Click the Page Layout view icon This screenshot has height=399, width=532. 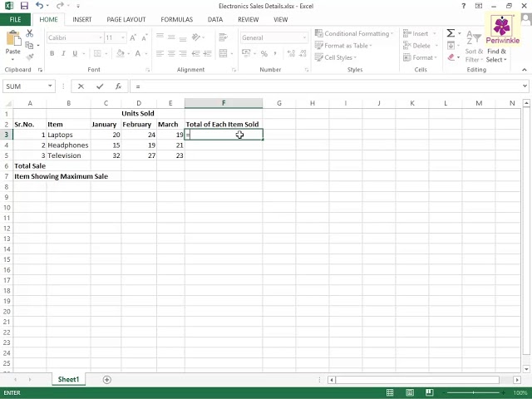tap(410, 392)
